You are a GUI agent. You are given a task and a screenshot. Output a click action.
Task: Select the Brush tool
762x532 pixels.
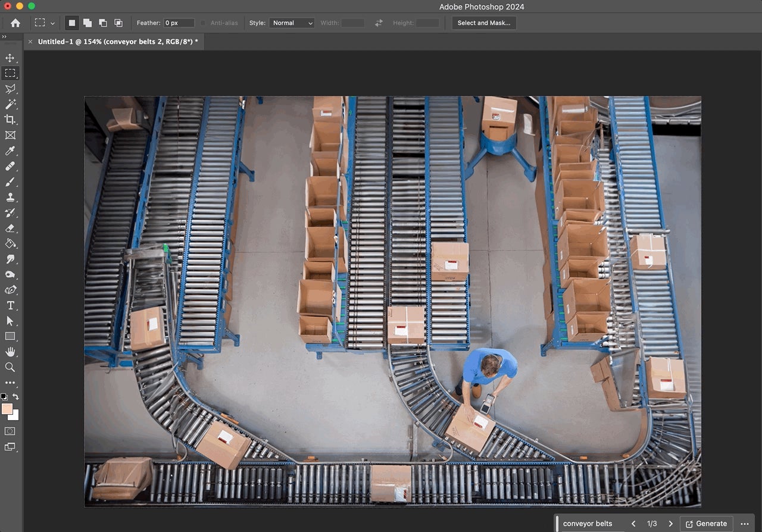point(10,181)
